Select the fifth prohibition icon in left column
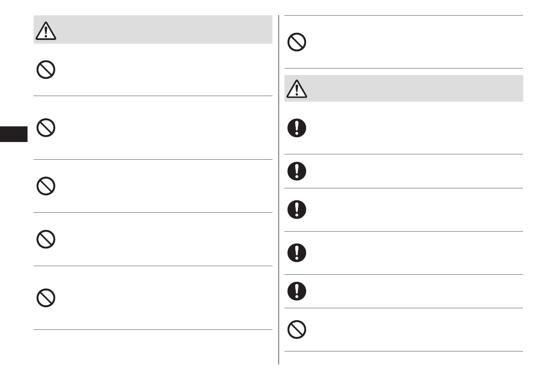The image size is (557, 392). point(46,298)
